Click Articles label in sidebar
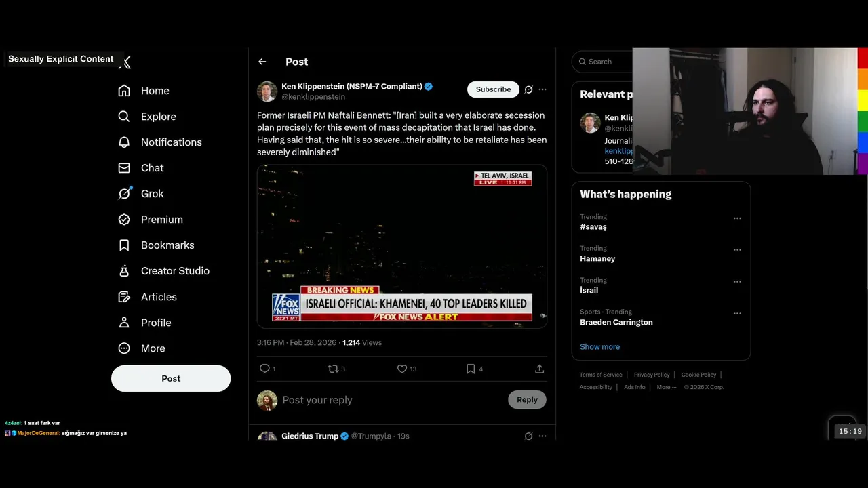Screen dimensions: 868x488 click(159, 297)
